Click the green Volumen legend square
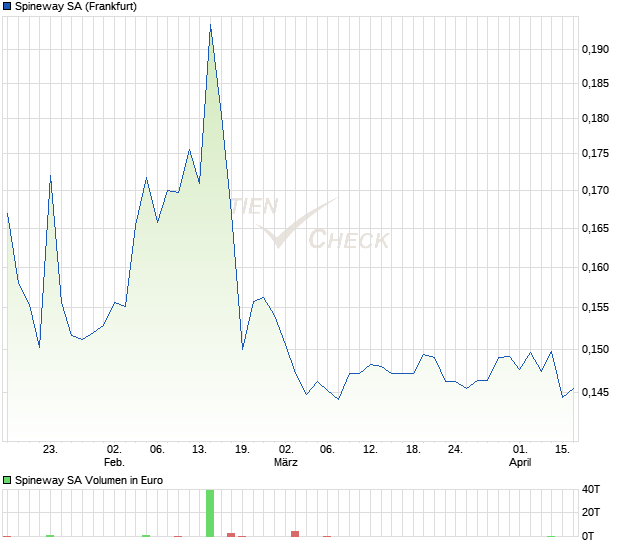The width and height of the screenshot is (620, 546). [7, 480]
